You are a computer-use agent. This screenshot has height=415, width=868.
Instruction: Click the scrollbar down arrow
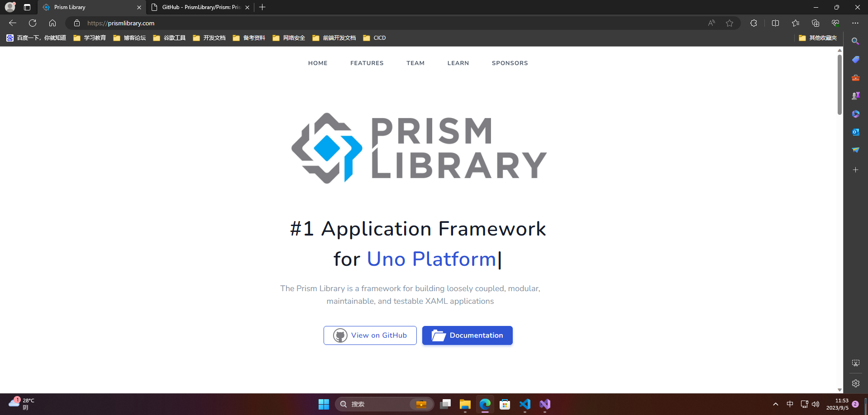(839, 390)
